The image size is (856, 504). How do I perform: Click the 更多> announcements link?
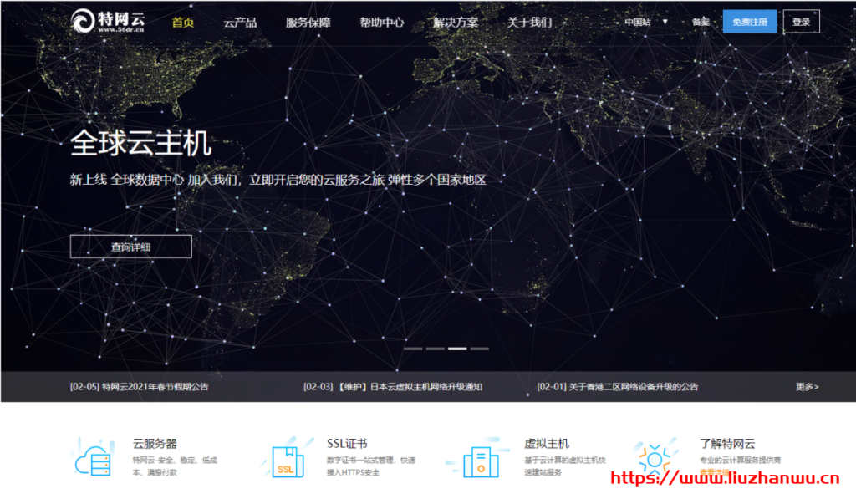807,386
